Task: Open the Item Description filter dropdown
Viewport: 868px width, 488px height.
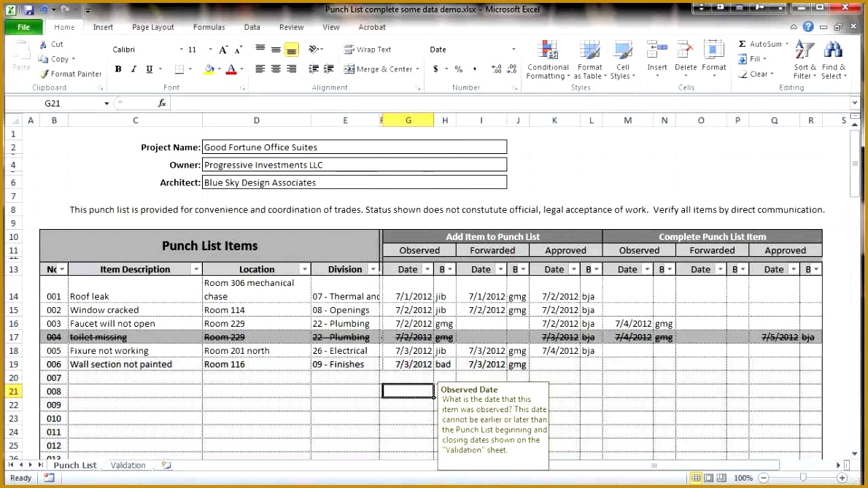Action: click(x=195, y=268)
